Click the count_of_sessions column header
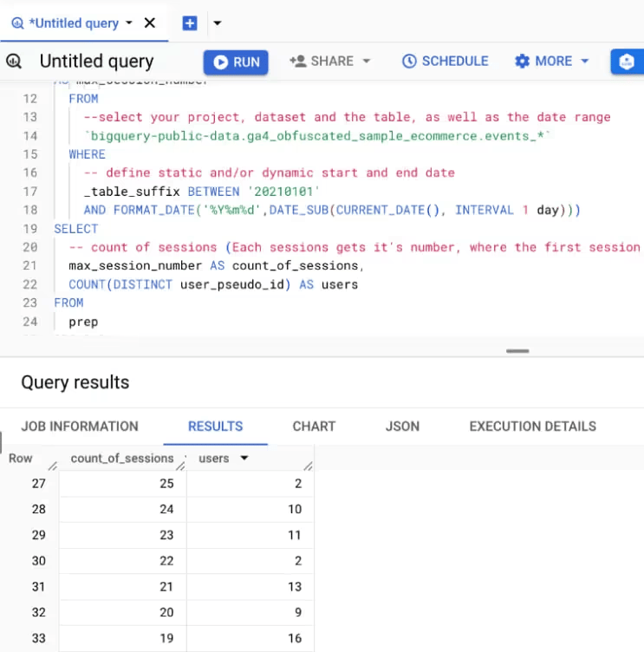 point(122,459)
